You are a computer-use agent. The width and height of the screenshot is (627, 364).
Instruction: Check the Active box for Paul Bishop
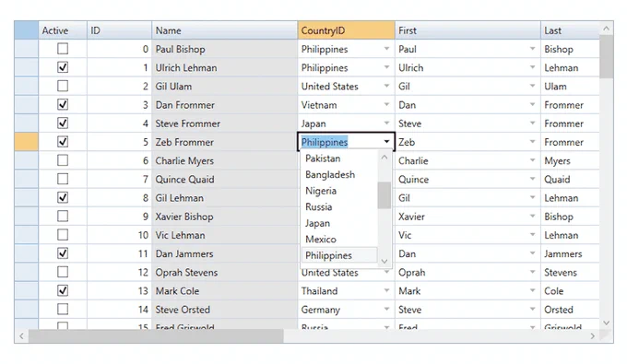[x=63, y=49]
